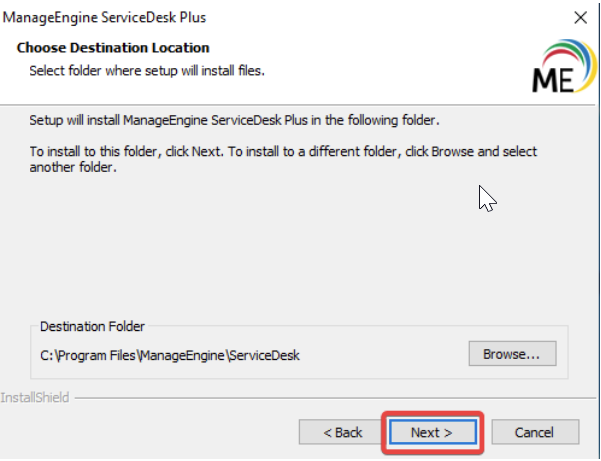
Task: Click the blank gray area above Destination Folder
Action: pyautogui.click(x=250, y=250)
